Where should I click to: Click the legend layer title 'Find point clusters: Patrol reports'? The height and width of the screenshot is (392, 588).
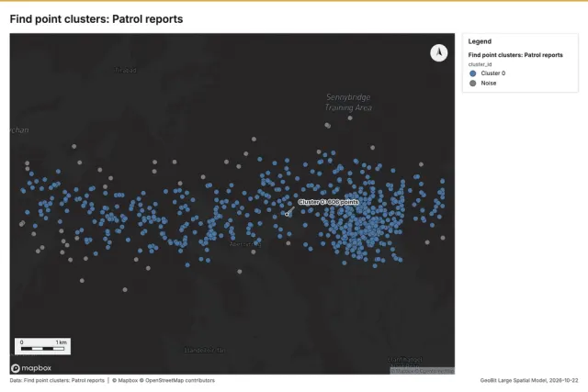point(515,55)
